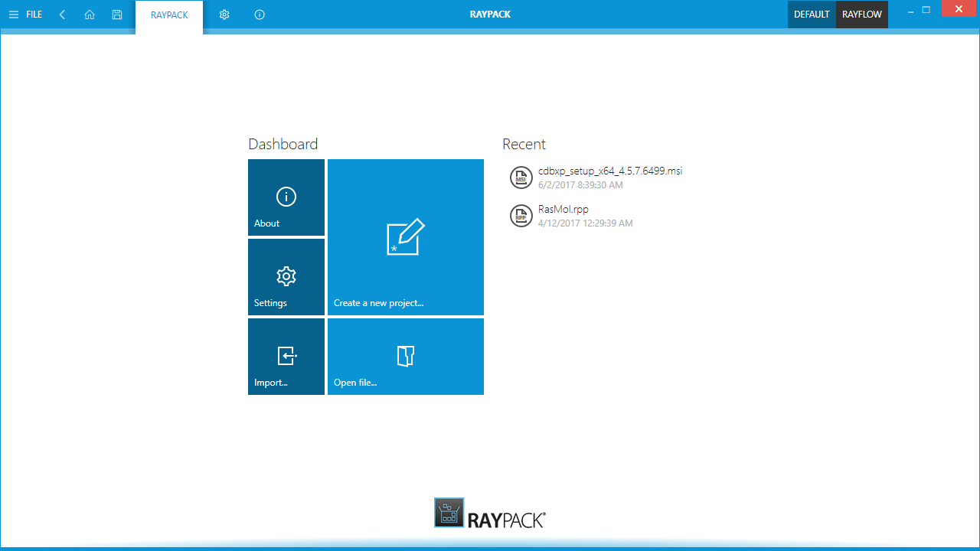Open RasMol.rpp from the Recent list
Screen dimensions: 980x551
pos(563,208)
